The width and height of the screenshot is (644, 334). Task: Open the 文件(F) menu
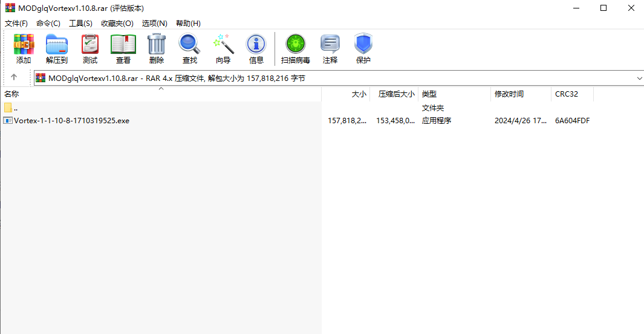(16, 24)
